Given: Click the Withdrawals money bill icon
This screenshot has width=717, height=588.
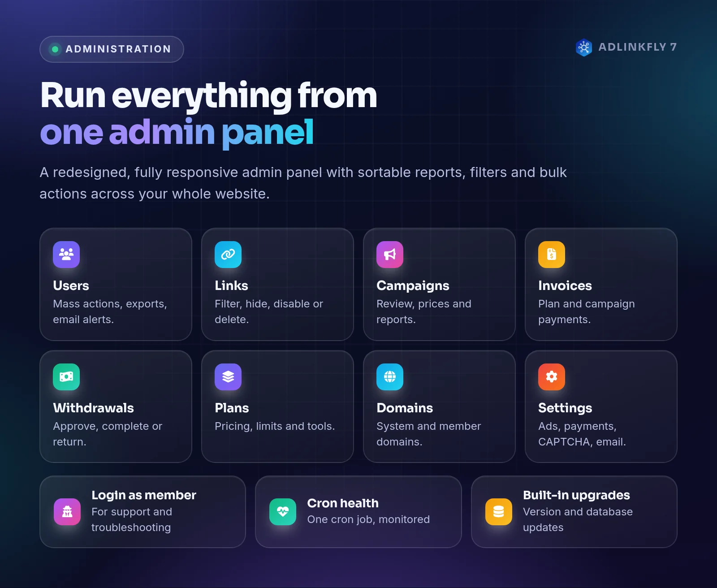Looking at the screenshot, I should click(66, 377).
